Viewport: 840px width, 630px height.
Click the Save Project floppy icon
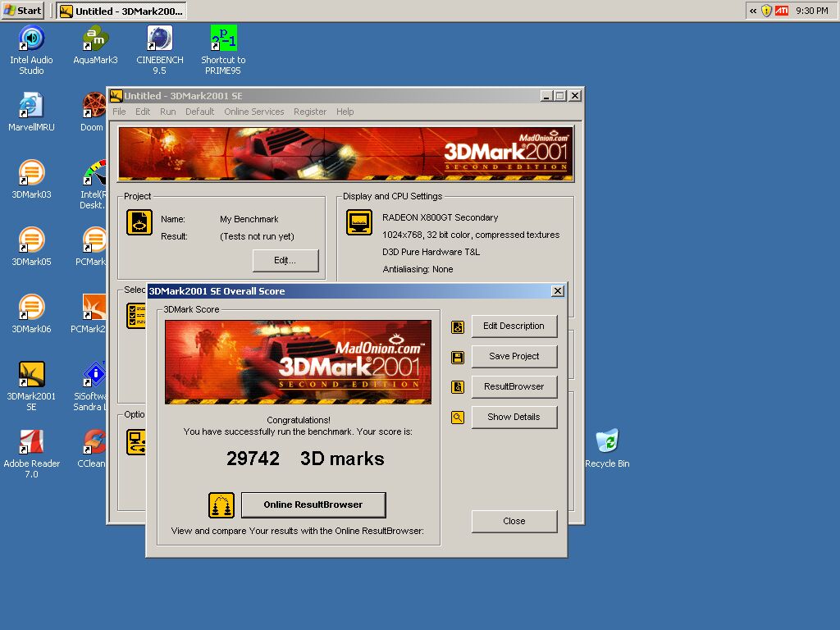[x=458, y=358]
